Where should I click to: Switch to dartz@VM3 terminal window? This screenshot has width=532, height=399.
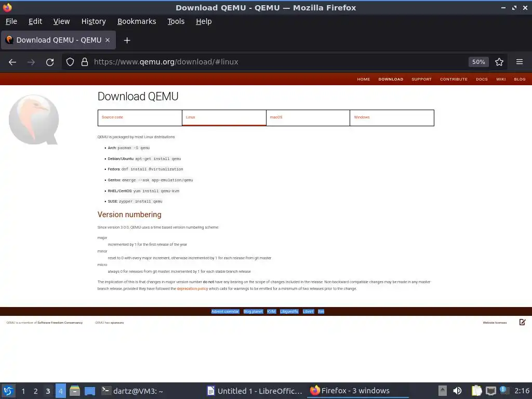pyautogui.click(x=132, y=391)
